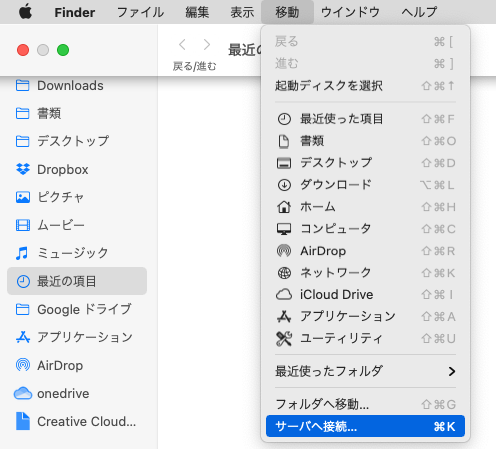Choose 書類 in the 移動 menu
Viewport: 496px width, 449px height.
click(x=365, y=141)
